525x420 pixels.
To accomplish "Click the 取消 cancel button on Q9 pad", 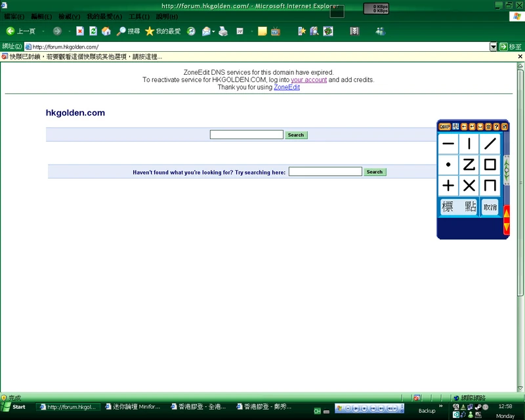I will point(490,207).
